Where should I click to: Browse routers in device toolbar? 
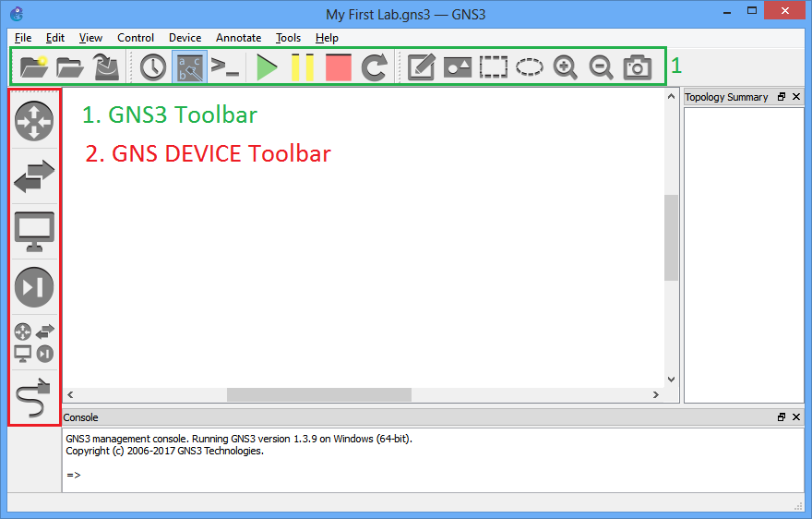(x=34, y=121)
